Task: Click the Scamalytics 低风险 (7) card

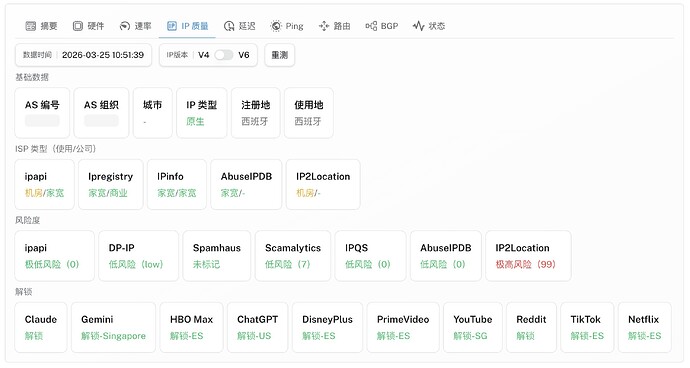Action: tap(293, 256)
